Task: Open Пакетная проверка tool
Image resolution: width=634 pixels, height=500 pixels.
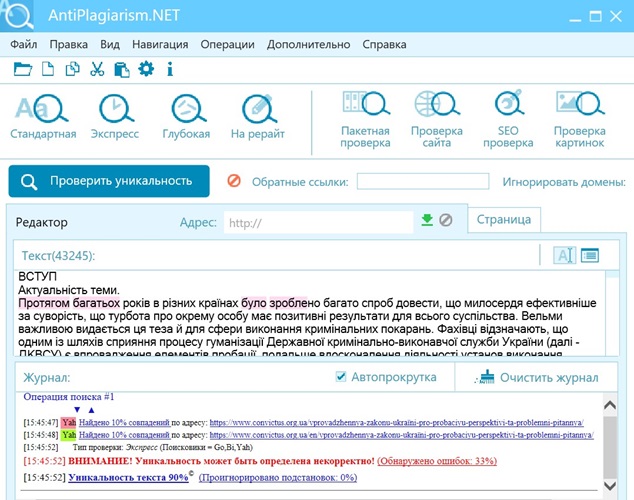Action: (365, 120)
